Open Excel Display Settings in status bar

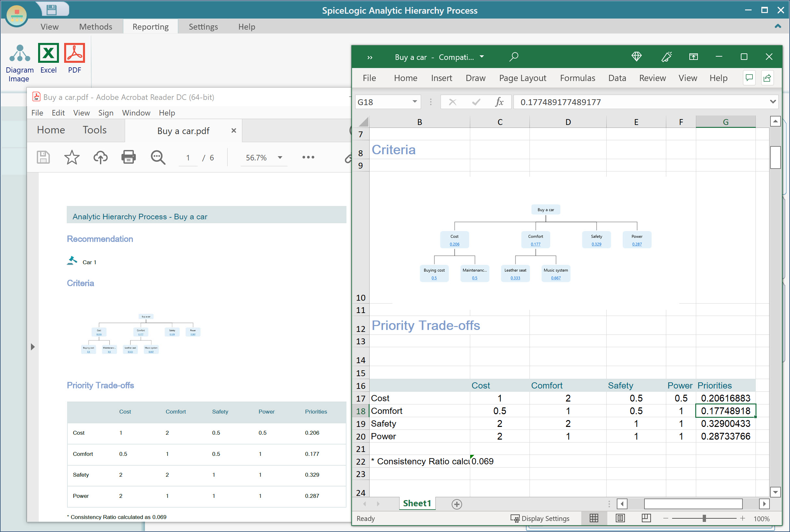pyautogui.click(x=540, y=518)
